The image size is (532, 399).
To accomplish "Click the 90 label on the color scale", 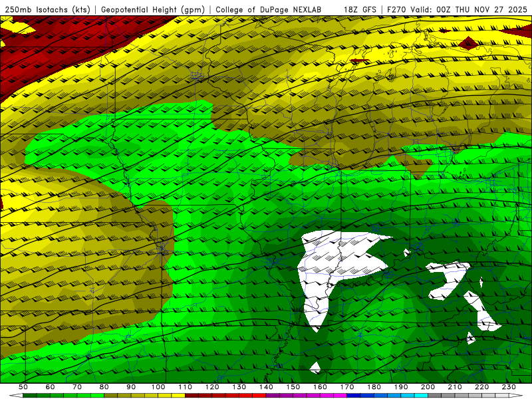I will 131,387.
